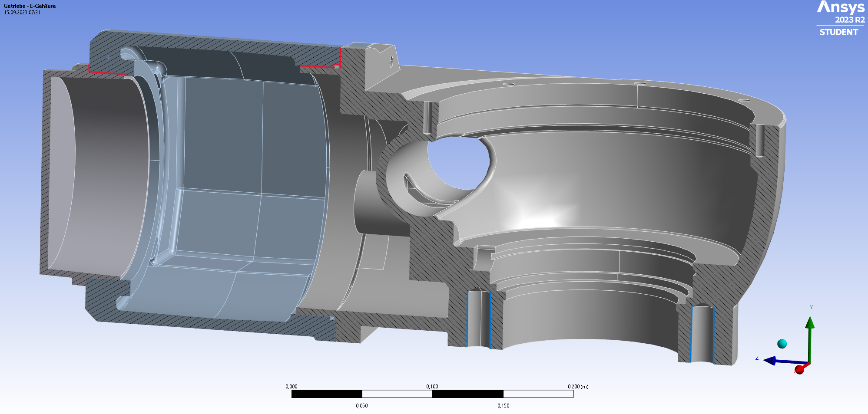Click the scale ruler label "0,100"
Viewport: 868px width, 414px height.
432,386
